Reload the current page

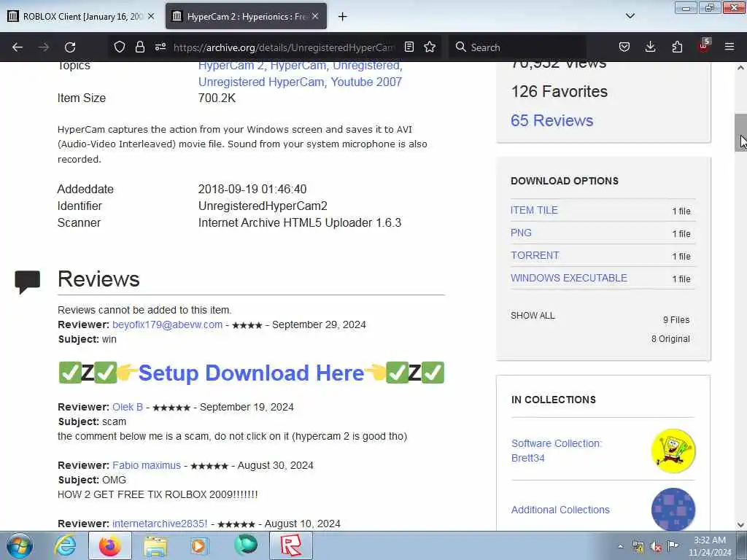coord(70,47)
